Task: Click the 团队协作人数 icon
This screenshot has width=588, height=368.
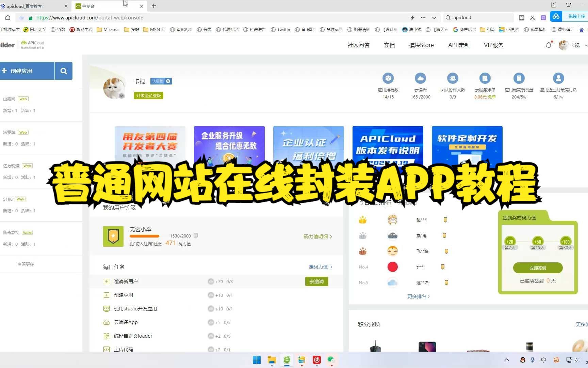Action: tap(453, 78)
